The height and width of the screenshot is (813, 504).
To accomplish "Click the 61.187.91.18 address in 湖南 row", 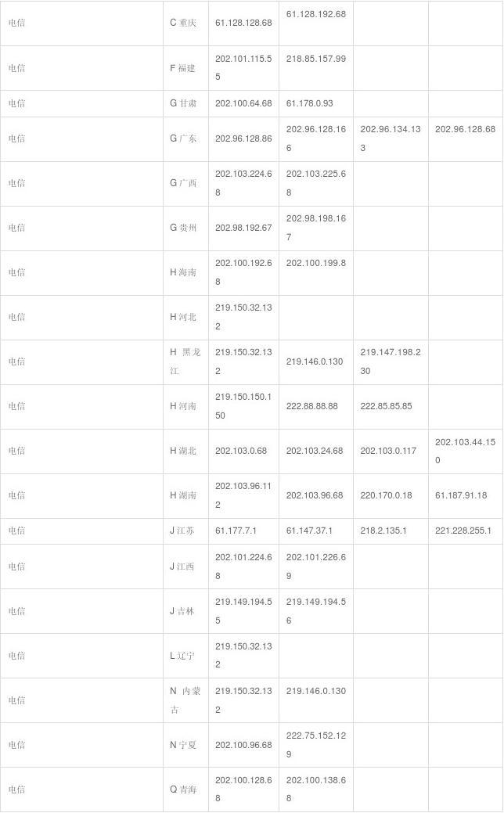I will click(x=461, y=495).
